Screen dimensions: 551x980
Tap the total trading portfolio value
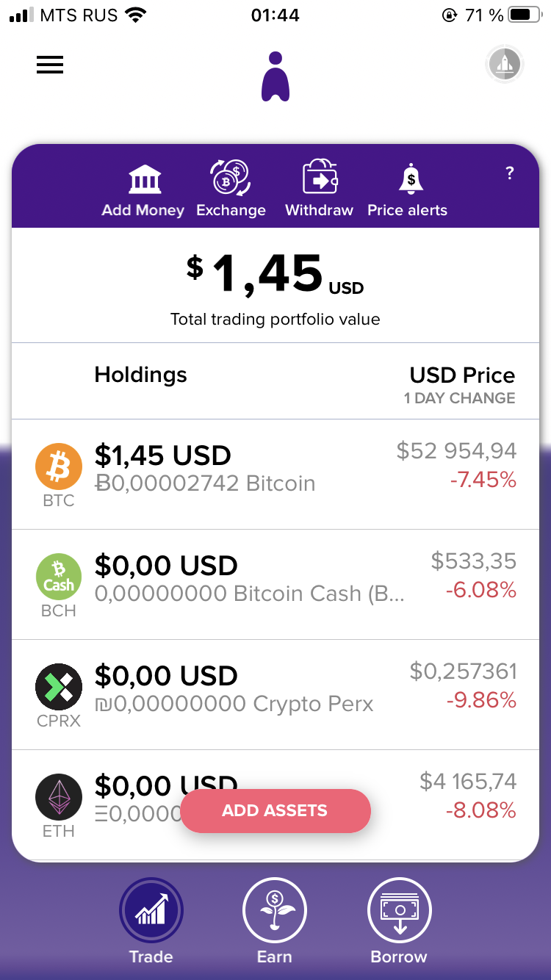pyautogui.click(x=275, y=287)
